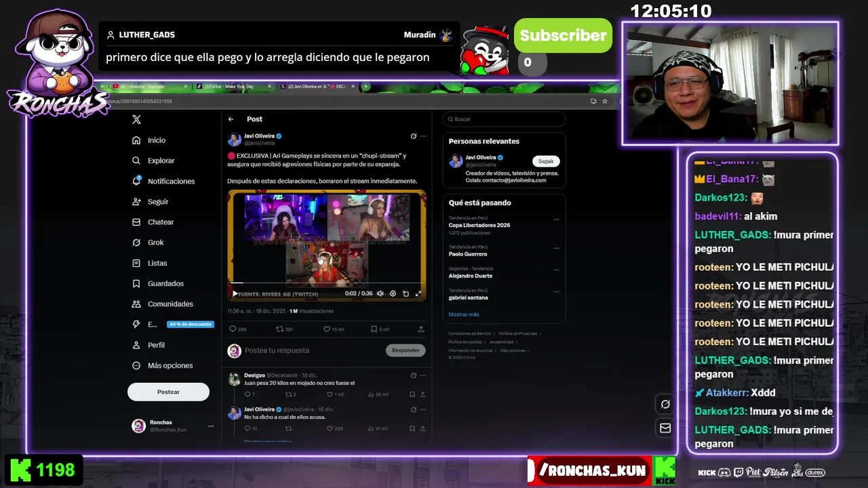
Task: Expand Más opciones in the sidebar
Action: pyautogui.click(x=163, y=365)
